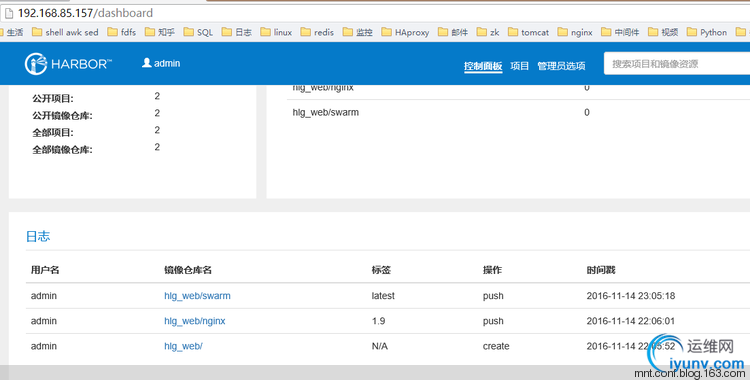750x380 pixels.
Task: Go to the 项目 projects tab
Action: click(x=519, y=66)
